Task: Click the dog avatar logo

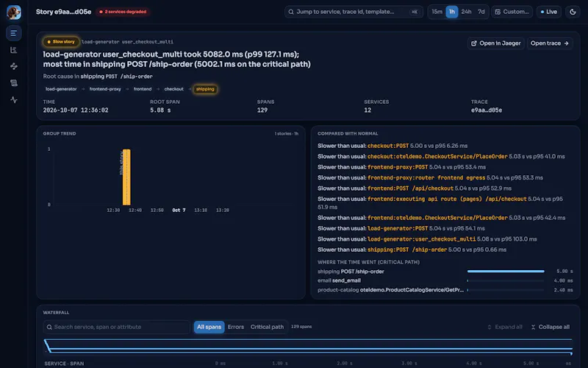Action: (14, 12)
